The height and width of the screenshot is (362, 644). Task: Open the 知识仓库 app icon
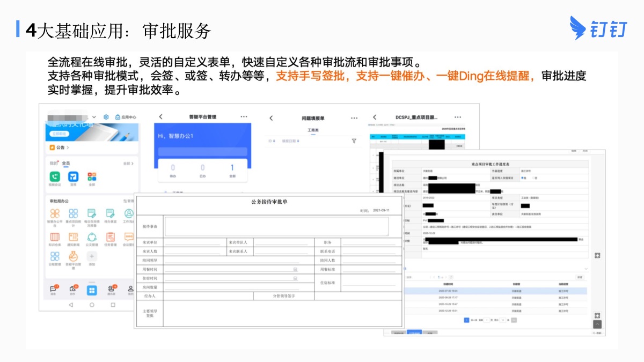[55, 237]
